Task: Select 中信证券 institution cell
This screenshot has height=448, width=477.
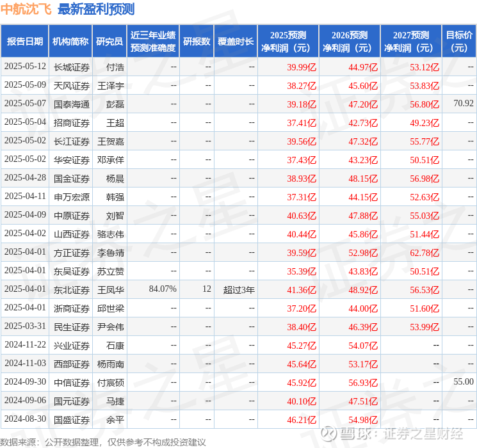Action: pos(72,383)
